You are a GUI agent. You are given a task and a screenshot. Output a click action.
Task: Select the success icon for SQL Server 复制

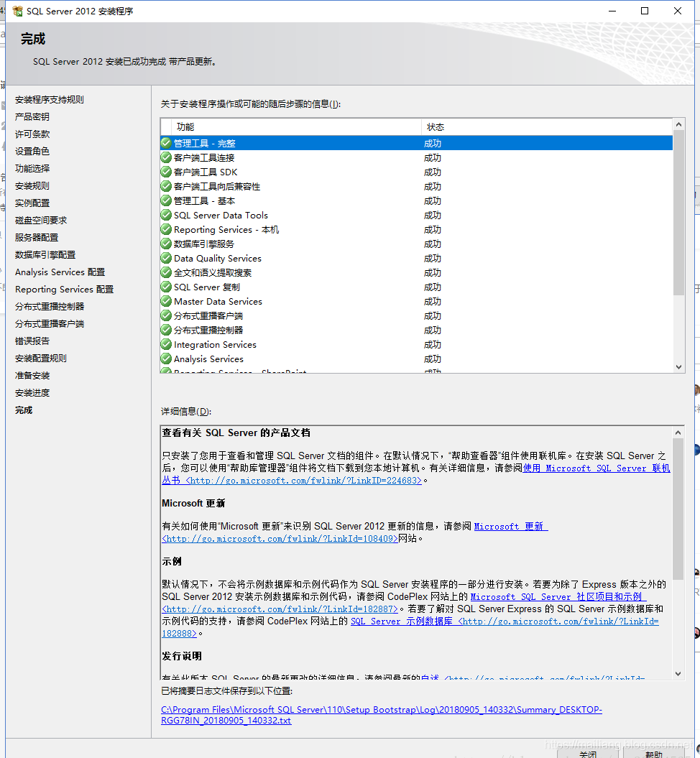(166, 287)
